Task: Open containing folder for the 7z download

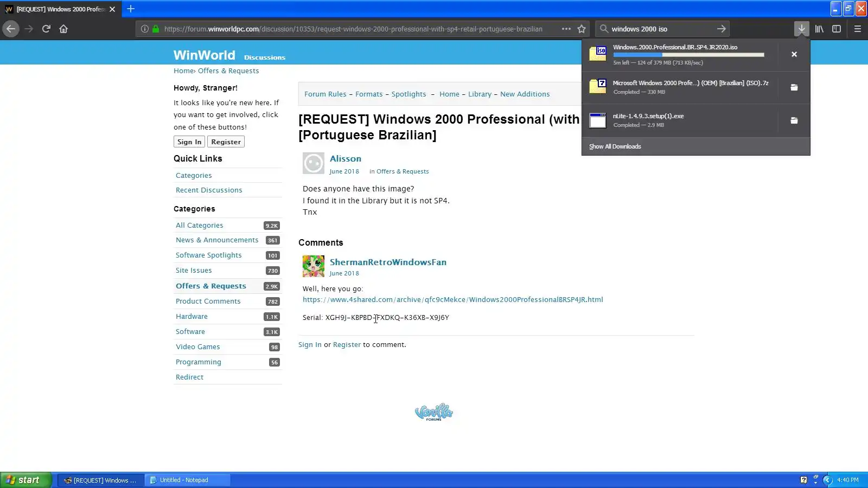Action: [794, 87]
